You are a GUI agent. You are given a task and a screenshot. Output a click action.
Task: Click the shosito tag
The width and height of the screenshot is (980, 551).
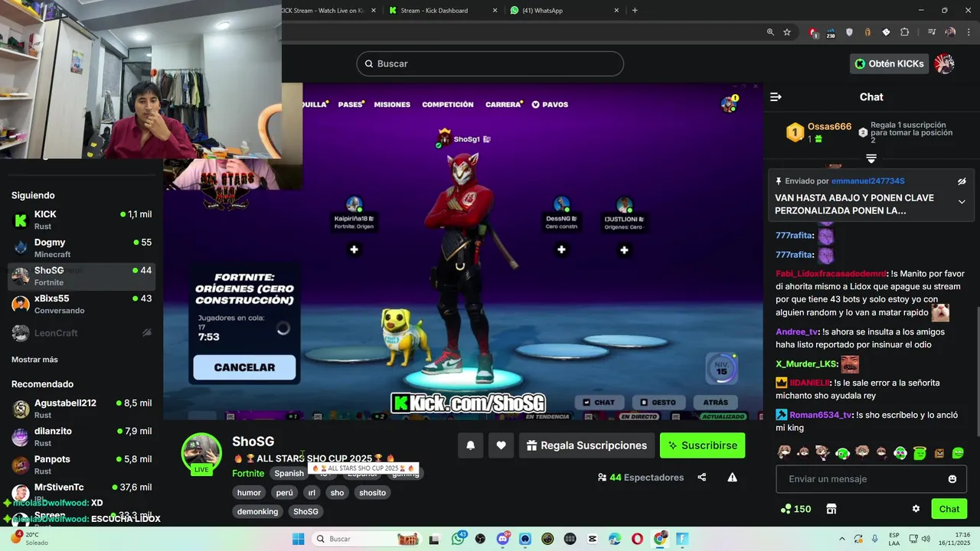tap(373, 493)
